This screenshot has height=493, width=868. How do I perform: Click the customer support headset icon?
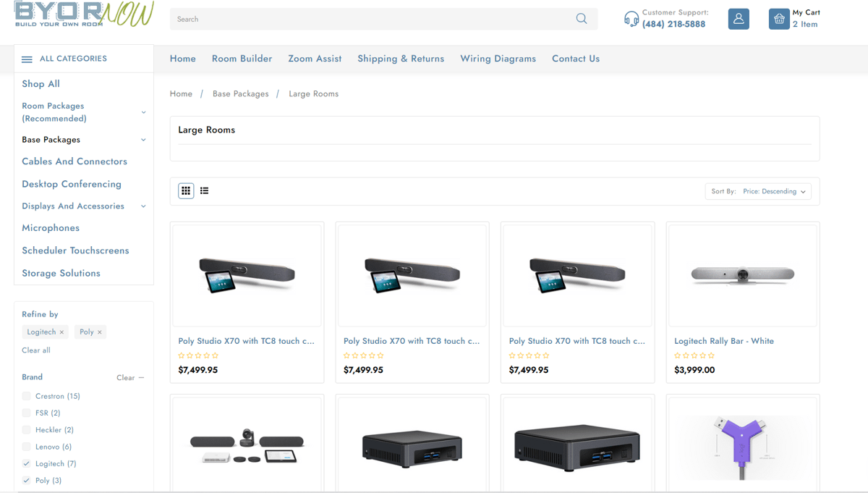(631, 19)
